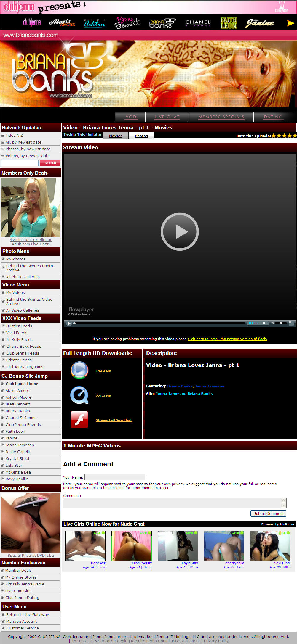The height and width of the screenshot is (644, 297).
Task: Download the 221.3 MB video file
Action: tap(103, 396)
